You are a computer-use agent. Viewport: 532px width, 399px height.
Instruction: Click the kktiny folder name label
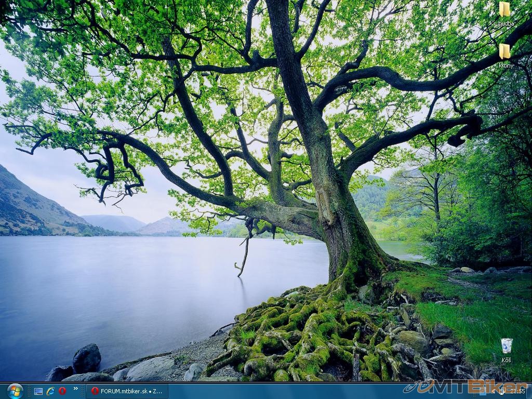[506, 65]
